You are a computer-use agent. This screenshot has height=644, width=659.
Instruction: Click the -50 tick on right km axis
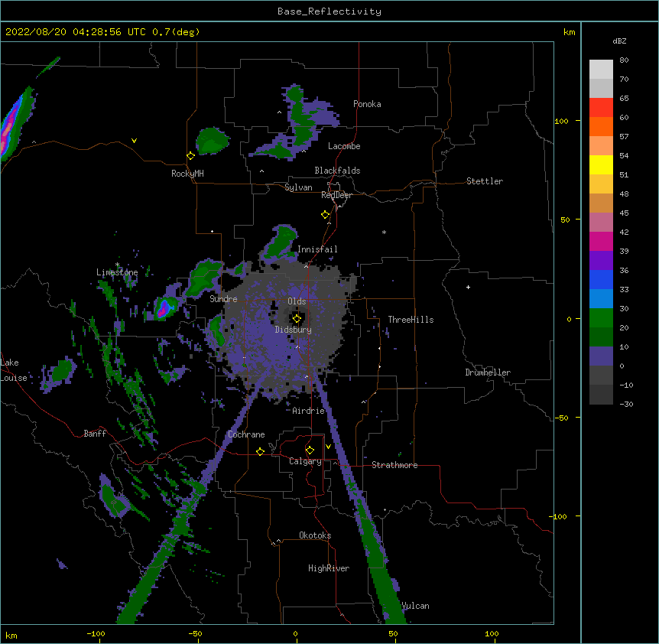561,418
